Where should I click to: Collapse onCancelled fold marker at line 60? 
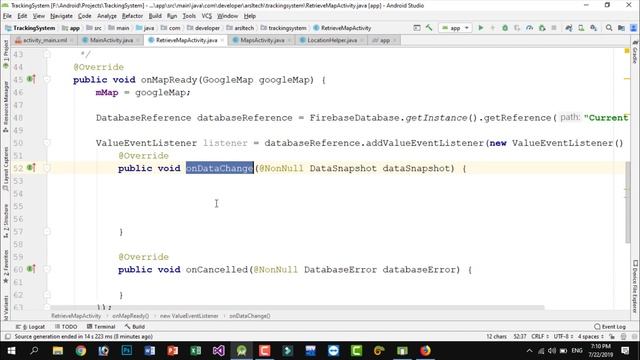(47, 269)
